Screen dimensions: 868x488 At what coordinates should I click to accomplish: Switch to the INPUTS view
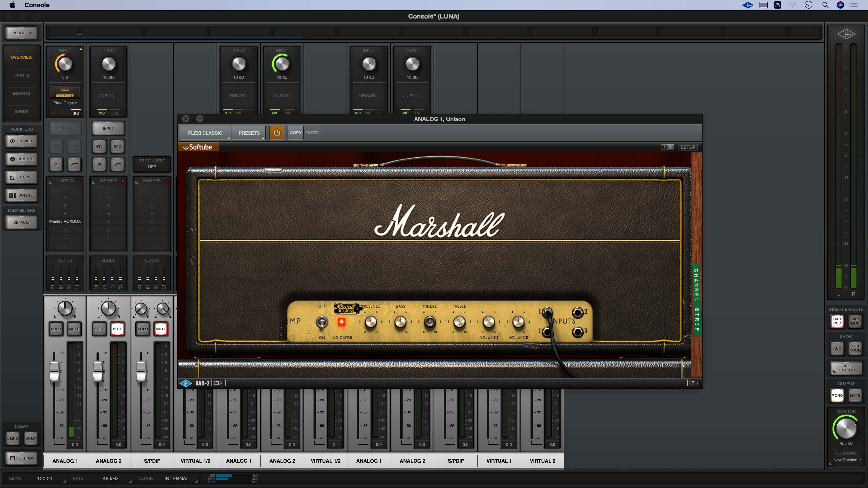click(x=21, y=75)
